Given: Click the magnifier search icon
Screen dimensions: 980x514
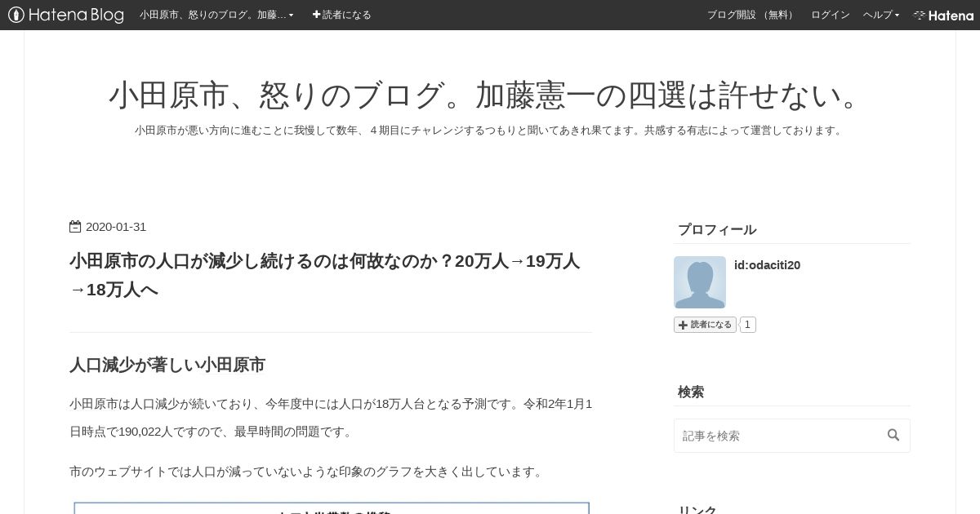Looking at the screenshot, I should click(x=893, y=436).
